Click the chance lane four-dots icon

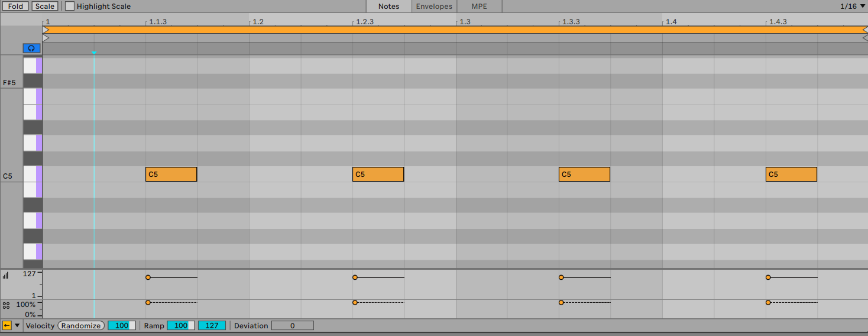point(6,306)
